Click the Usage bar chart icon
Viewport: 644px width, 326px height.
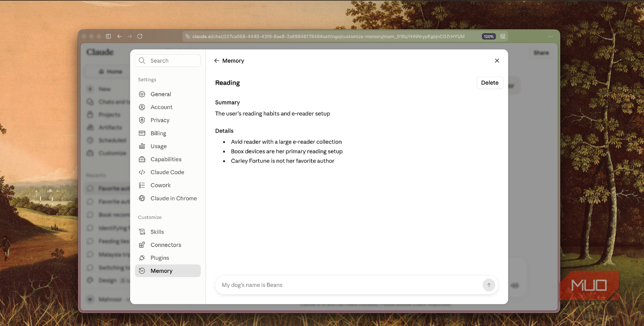tap(142, 146)
